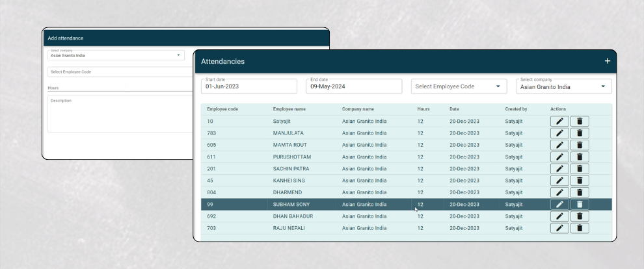Viewport: 644px width, 269px height.
Task: Delete RAJU NEPALI attendance record
Action: click(579, 228)
